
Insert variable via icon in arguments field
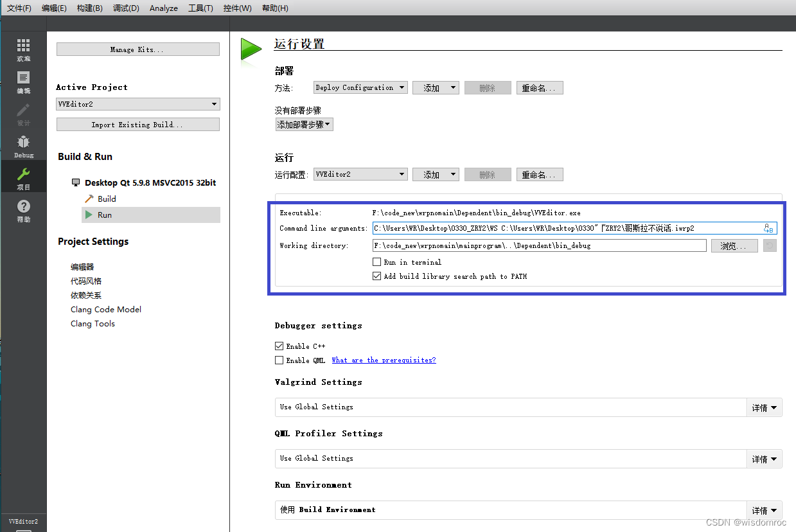click(768, 228)
